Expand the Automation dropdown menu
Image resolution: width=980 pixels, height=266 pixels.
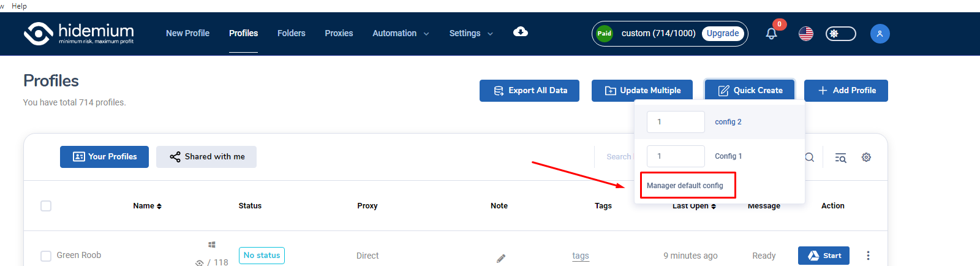click(x=401, y=33)
